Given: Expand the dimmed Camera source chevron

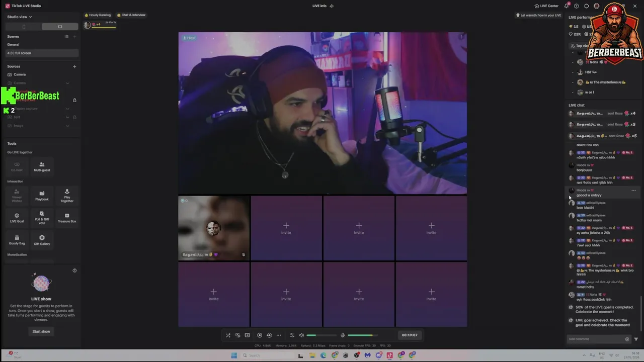Looking at the screenshot, I should pyautogui.click(x=67, y=83).
